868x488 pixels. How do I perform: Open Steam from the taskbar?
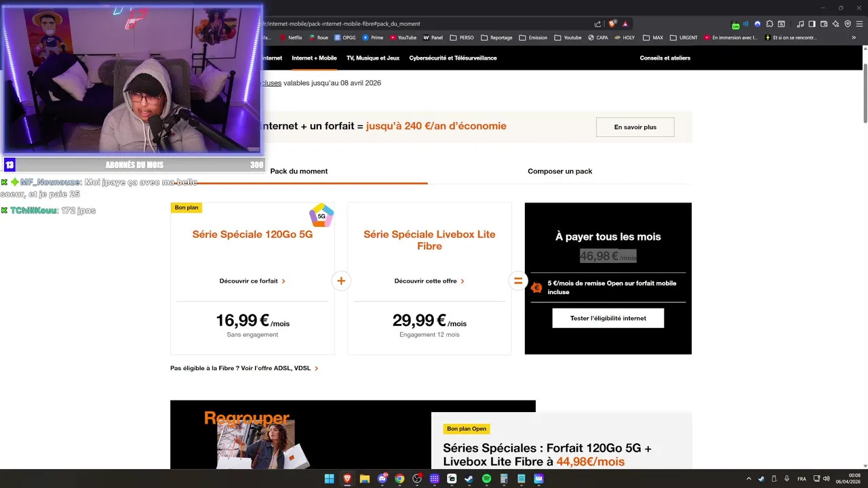click(x=469, y=479)
